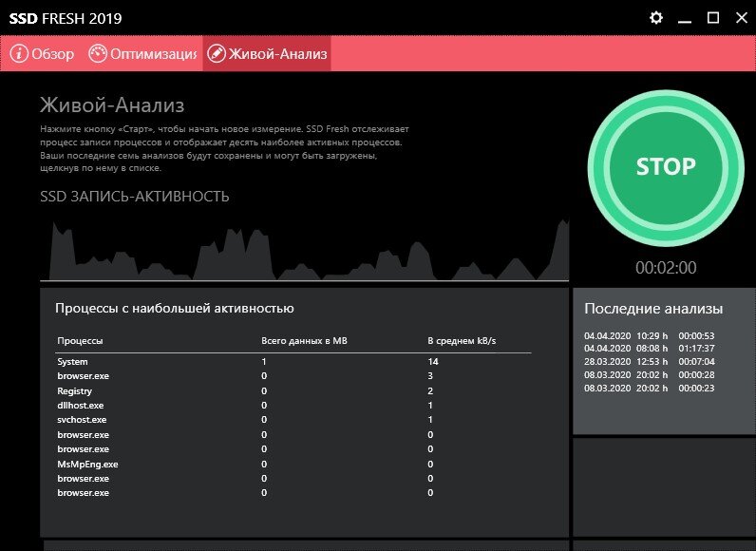Viewport: 756px width, 551px height.
Task: Click the gauge icon beside Оптимизация
Action: click(98, 53)
